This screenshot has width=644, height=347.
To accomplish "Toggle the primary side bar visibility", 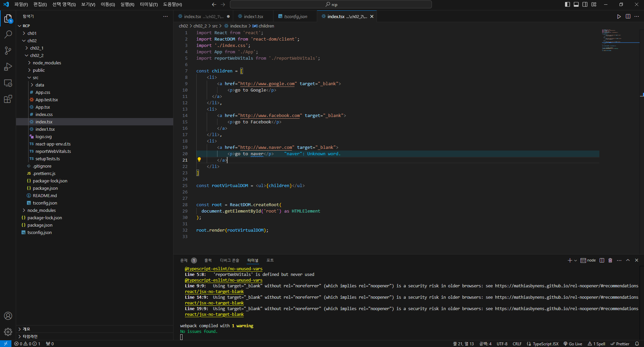I will click(567, 4).
